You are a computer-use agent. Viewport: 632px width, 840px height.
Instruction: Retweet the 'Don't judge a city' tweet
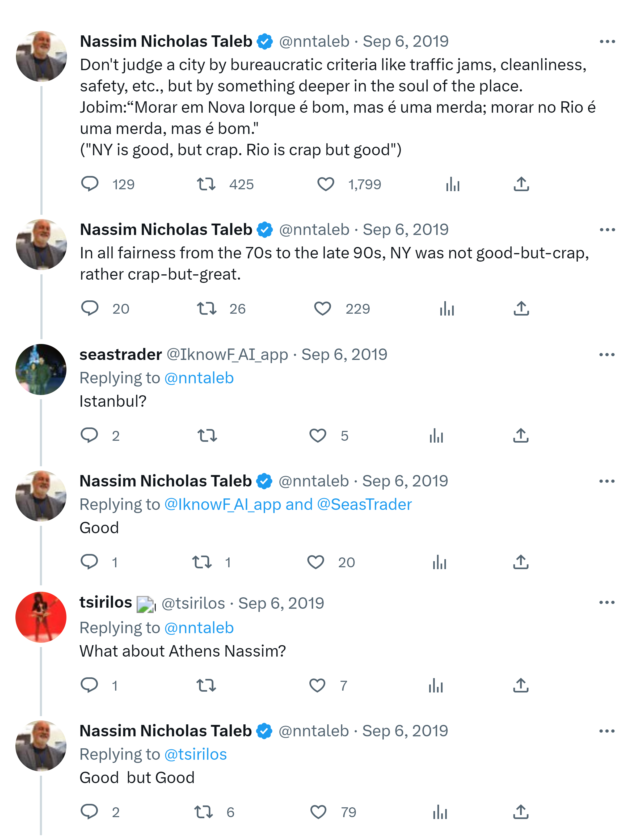(206, 184)
